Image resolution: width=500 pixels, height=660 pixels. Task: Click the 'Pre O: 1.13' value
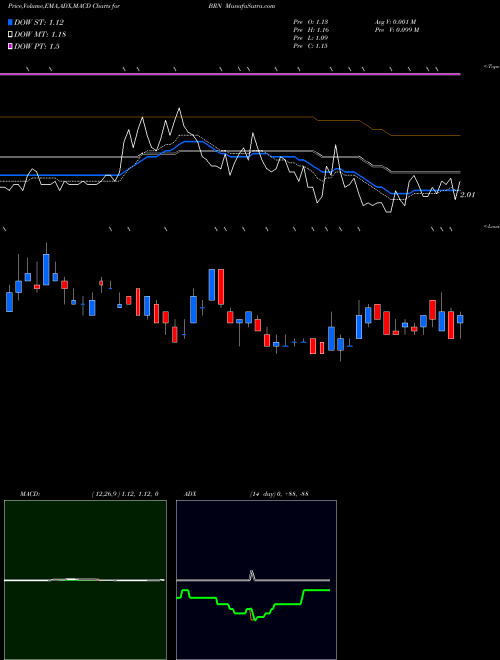[311, 22]
